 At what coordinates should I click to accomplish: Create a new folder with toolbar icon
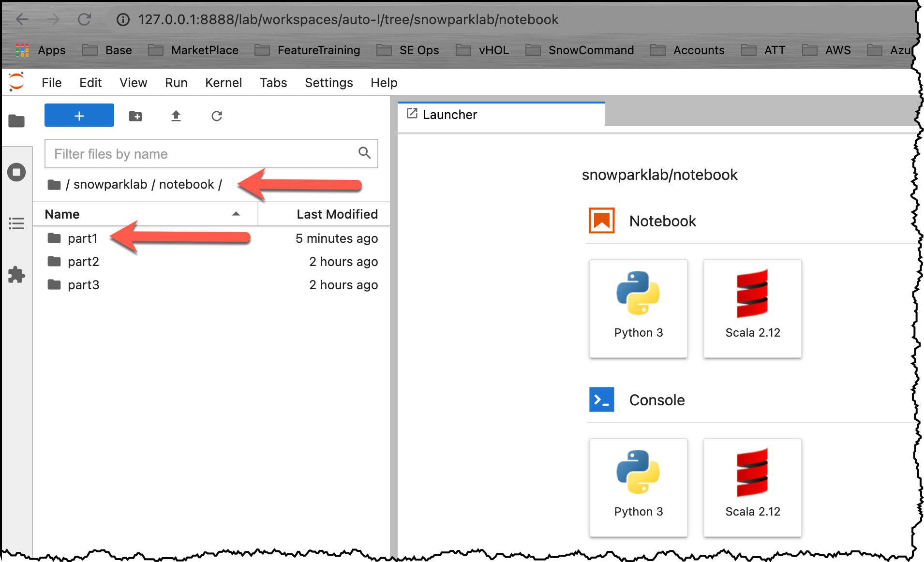point(135,116)
